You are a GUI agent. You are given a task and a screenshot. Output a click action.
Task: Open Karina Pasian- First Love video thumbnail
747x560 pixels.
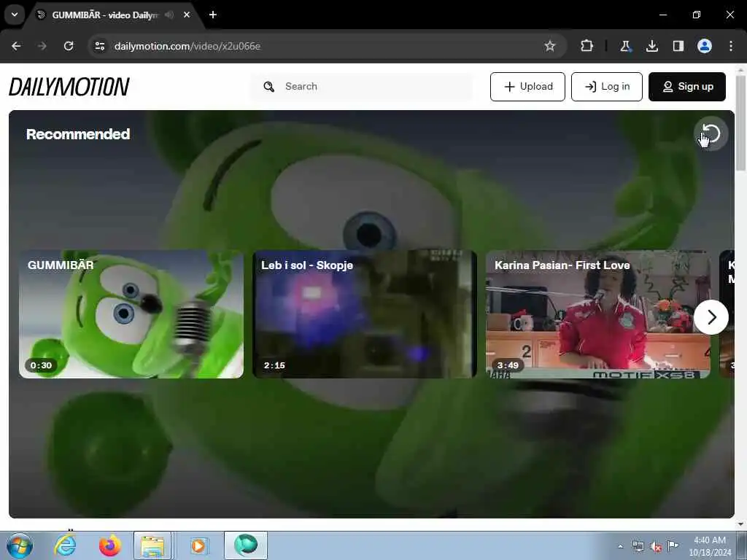(x=598, y=314)
